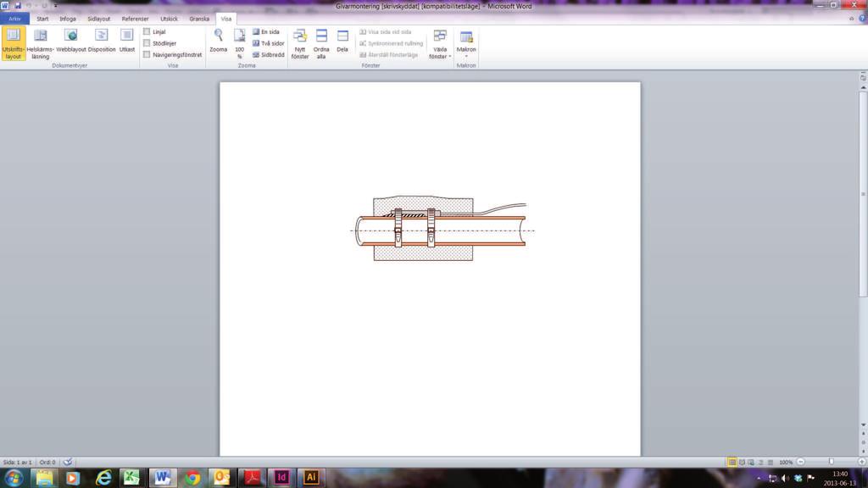Click zoom out minus button
This screenshot has width=868, height=488.
(800, 462)
